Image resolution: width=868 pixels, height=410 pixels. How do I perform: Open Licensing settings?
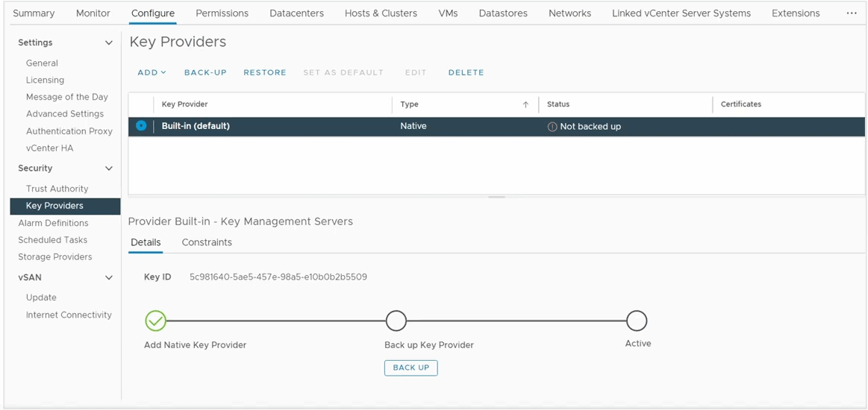45,80
